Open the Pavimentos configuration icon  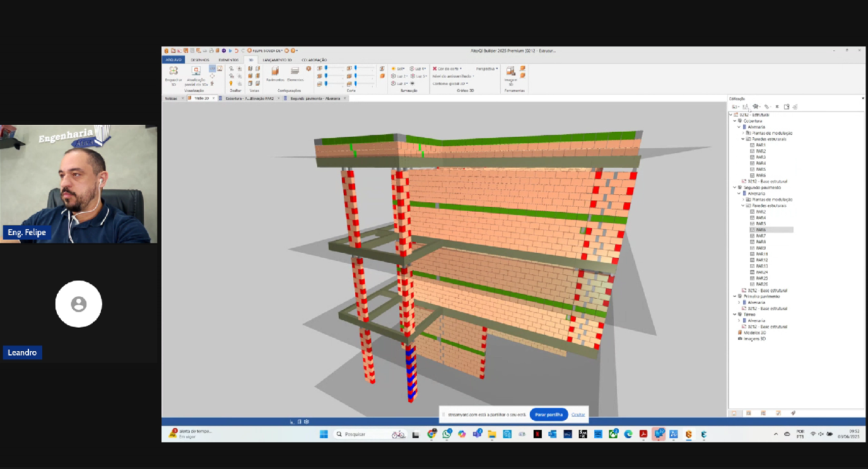275,71
